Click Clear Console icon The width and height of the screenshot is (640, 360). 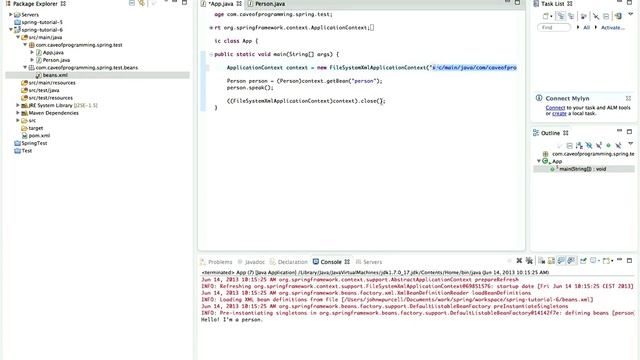click(x=542, y=260)
